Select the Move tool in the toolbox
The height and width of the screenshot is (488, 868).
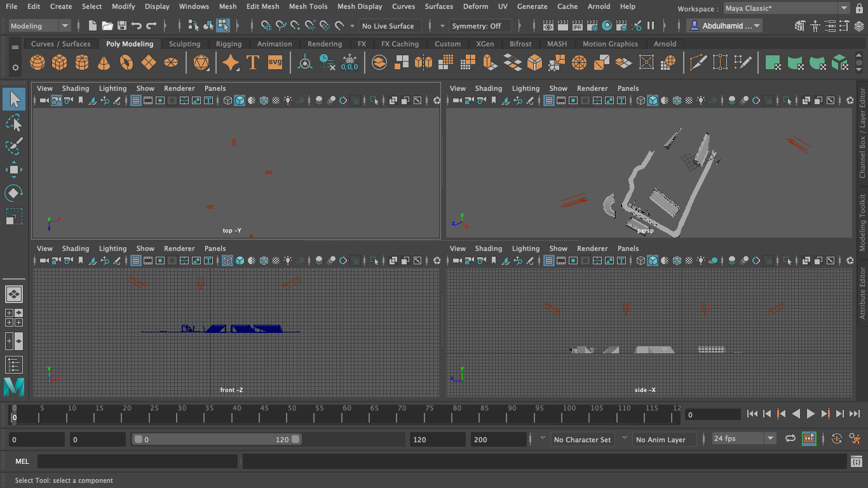click(x=14, y=169)
